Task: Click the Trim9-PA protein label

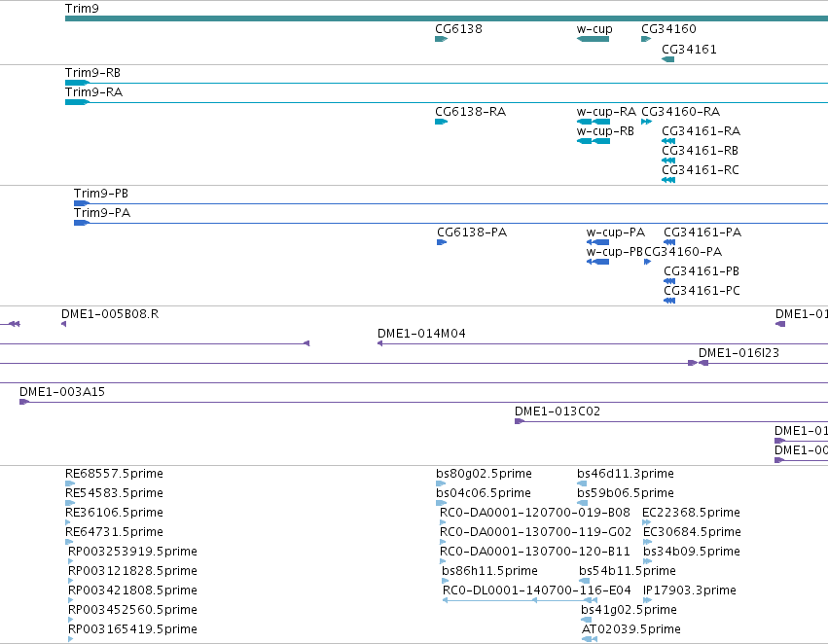Action: coord(102,213)
